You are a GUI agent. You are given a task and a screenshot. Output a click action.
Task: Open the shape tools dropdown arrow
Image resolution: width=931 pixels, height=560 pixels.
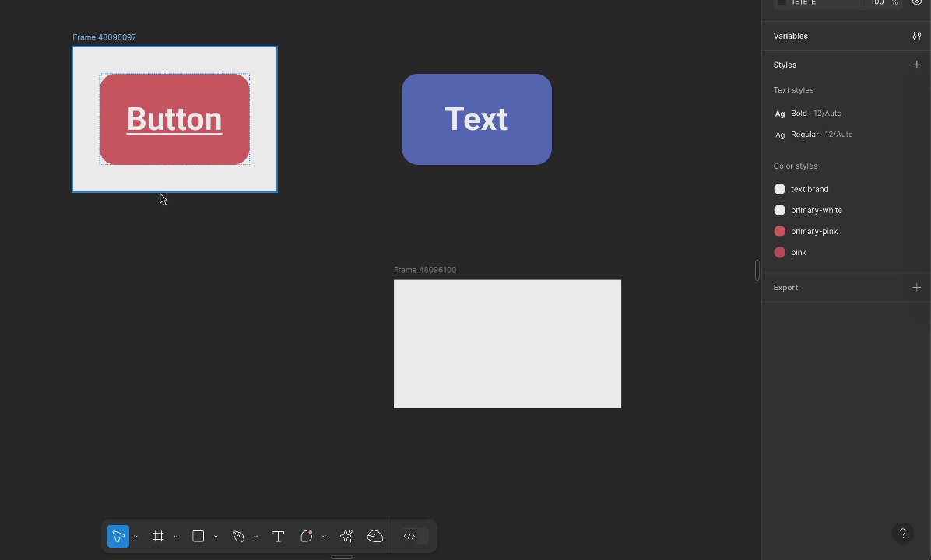tap(216, 537)
